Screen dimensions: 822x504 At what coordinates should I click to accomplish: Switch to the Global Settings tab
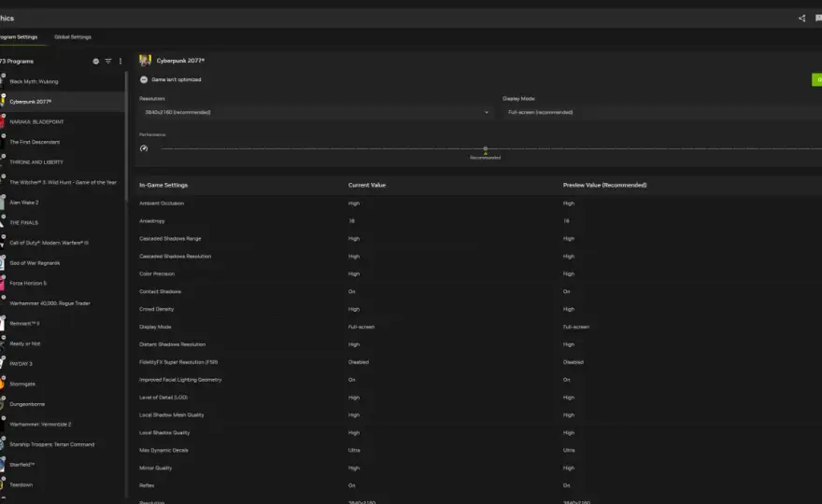tap(73, 37)
